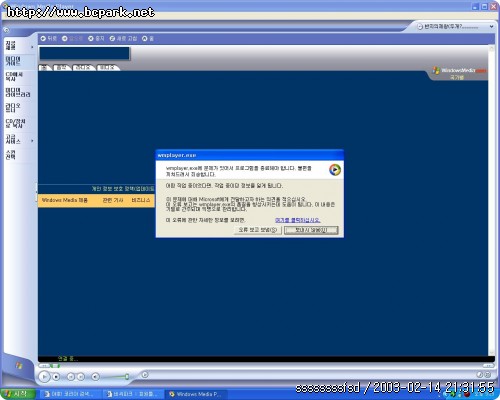
Task: Click the first Media Guide tab
Action: (44, 68)
